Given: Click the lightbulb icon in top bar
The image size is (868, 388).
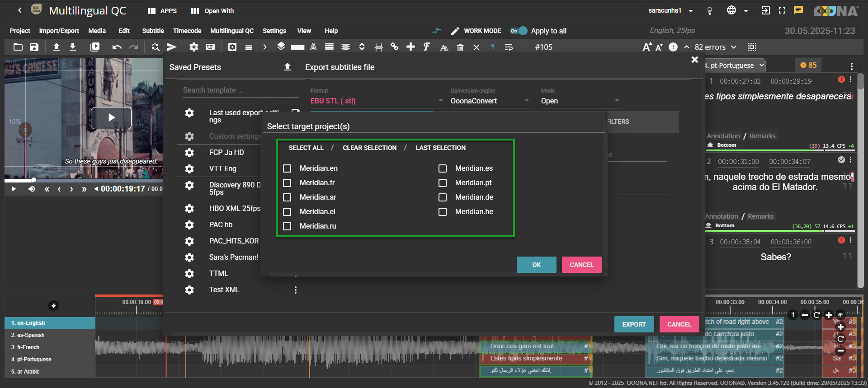Looking at the screenshot, I should 710,11.
